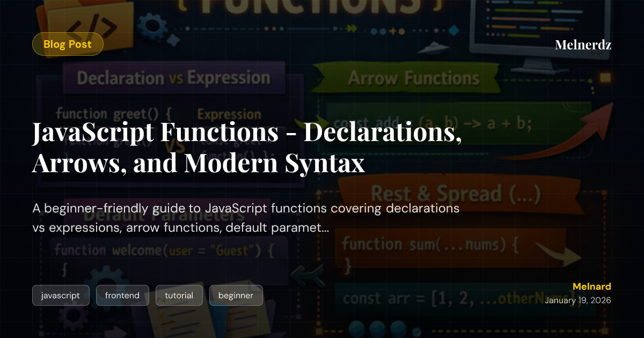Select the beginner tag

pyautogui.click(x=236, y=295)
